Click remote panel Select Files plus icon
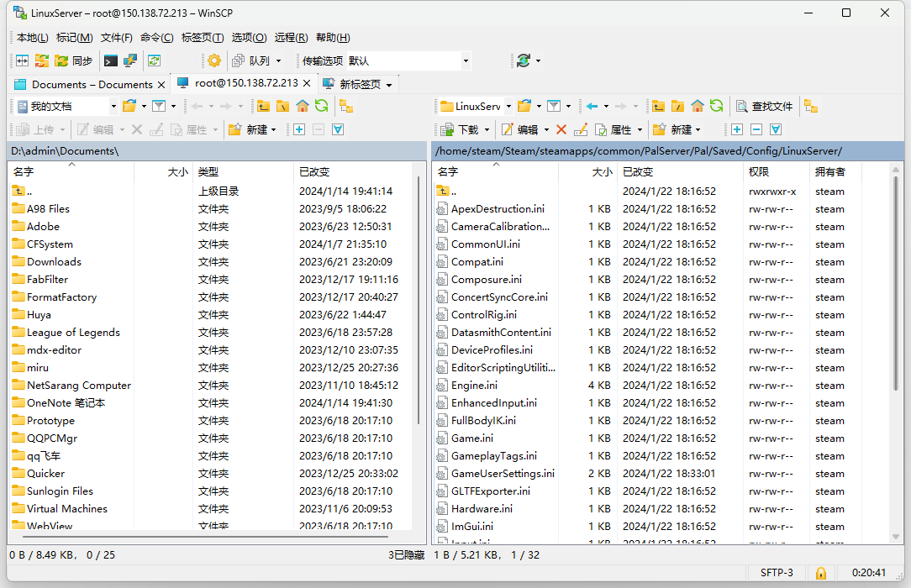The height and width of the screenshot is (588, 911). click(737, 130)
